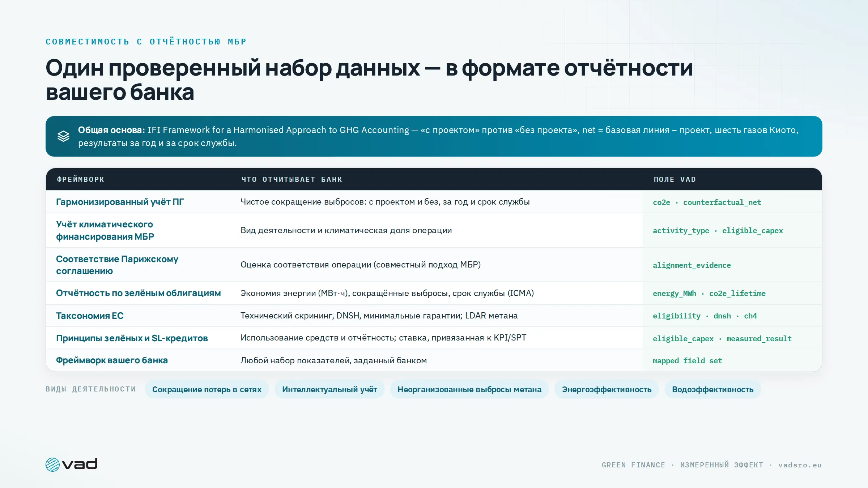This screenshot has width=868, height=488.
Task: Click the 'Поле VAD' column header
Action: coord(675,179)
